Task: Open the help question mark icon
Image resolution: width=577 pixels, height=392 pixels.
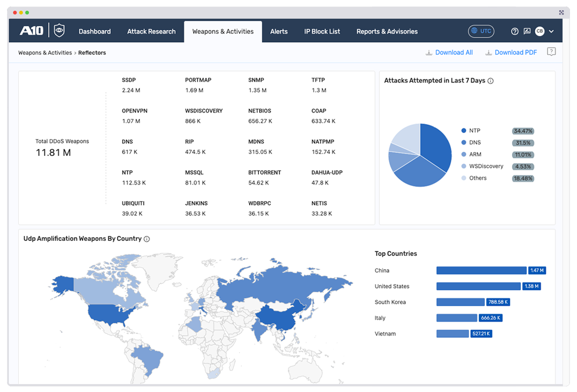Action: pyautogui.click(x=514, y=31)
